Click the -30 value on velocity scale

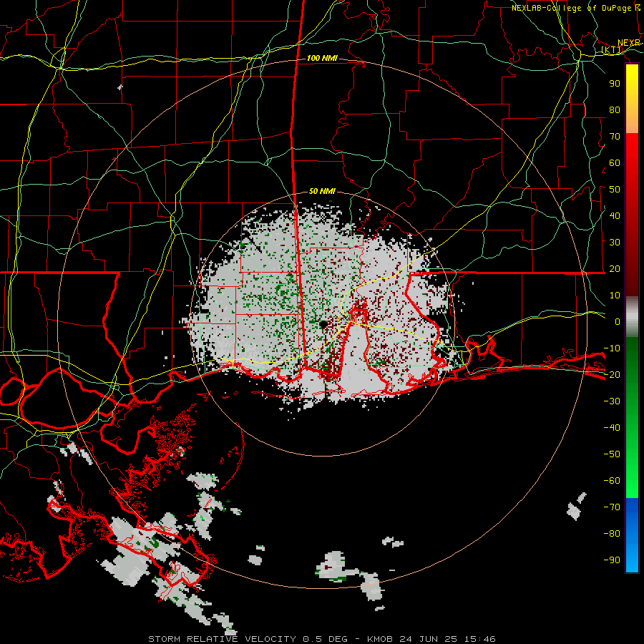tap(612, 401)
